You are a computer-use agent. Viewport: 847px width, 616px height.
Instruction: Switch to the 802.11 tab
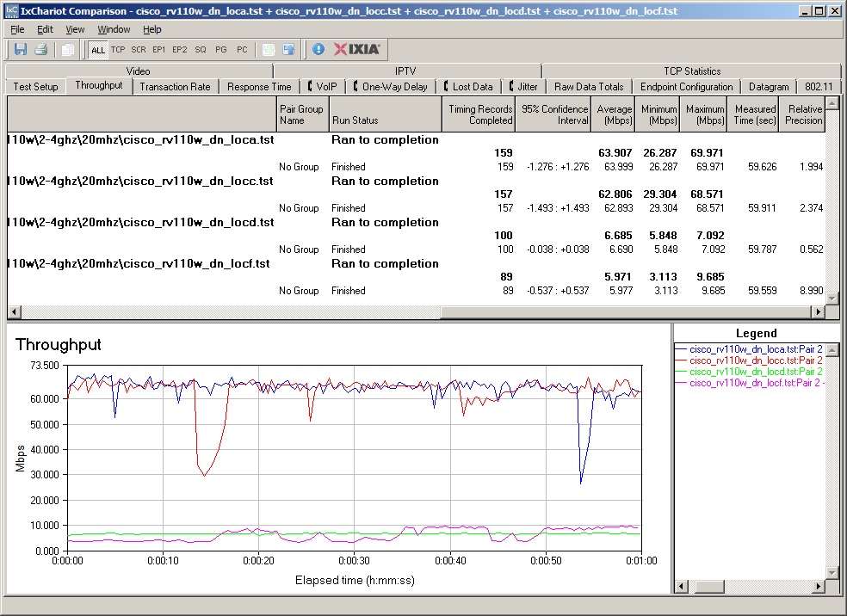tap(819, 86)
